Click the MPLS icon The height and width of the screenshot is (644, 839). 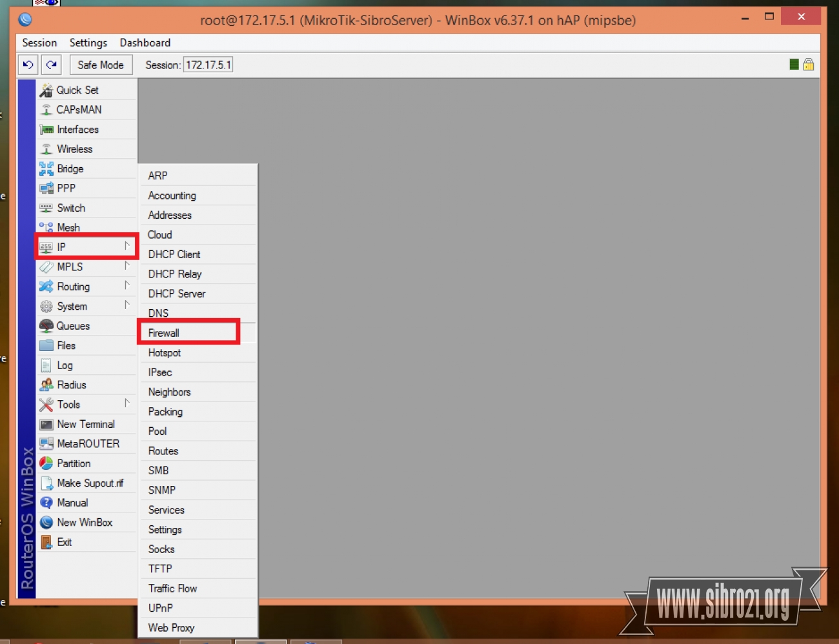(x=46, y=267)
